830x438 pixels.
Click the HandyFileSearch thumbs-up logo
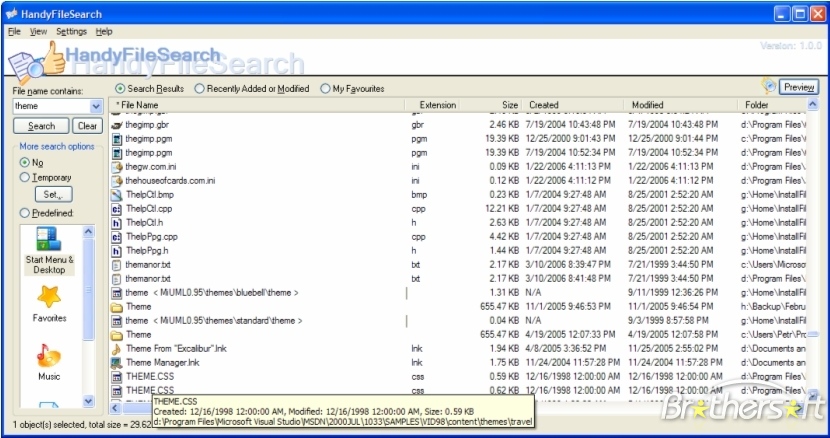[36, 64]
